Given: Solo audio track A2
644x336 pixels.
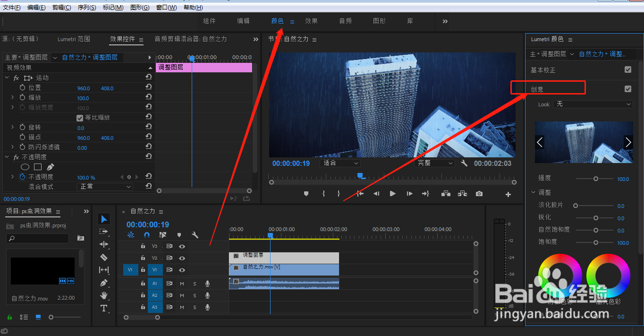Looking at the screenshot, I should (x=195, y=295).
